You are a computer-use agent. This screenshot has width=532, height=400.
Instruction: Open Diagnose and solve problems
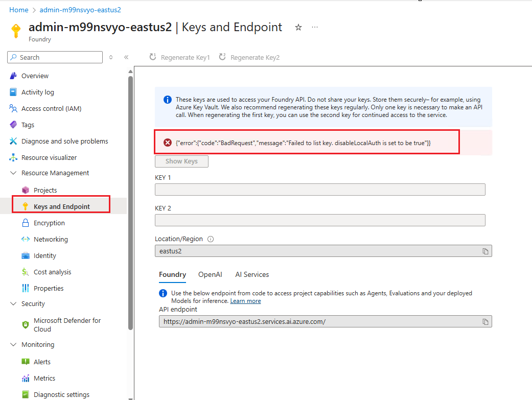[65, 141]
